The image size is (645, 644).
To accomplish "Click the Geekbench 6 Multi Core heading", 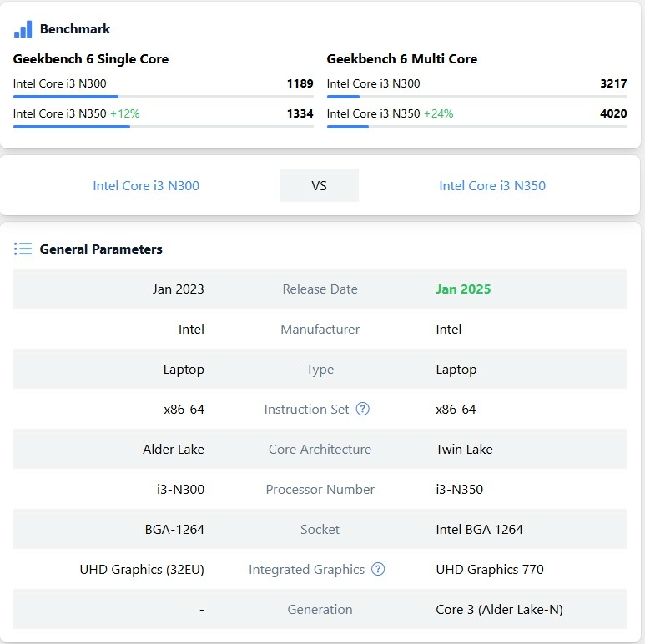I will point(402,59).
